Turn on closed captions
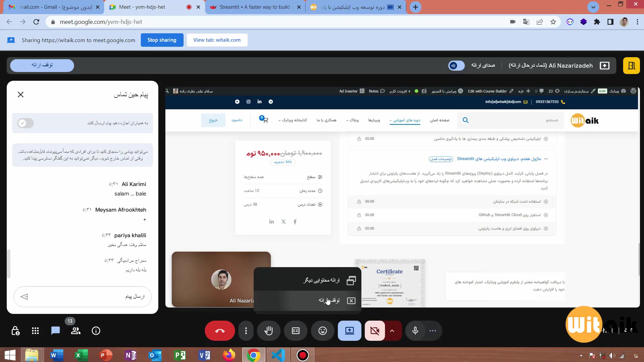Screen dimensions: 644x362 [296, 331]
